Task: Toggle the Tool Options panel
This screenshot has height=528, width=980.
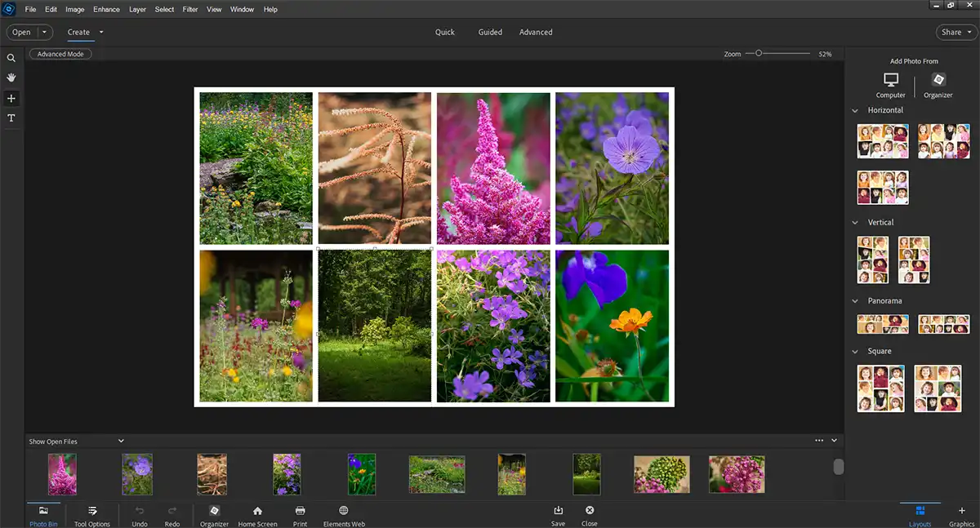Action: click(91, 516)
